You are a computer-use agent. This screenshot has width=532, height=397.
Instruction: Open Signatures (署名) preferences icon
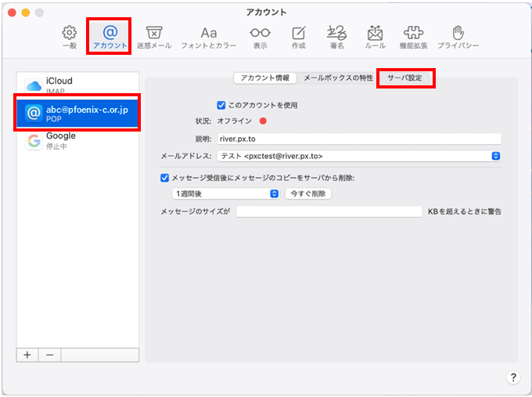tap(336, 37)
